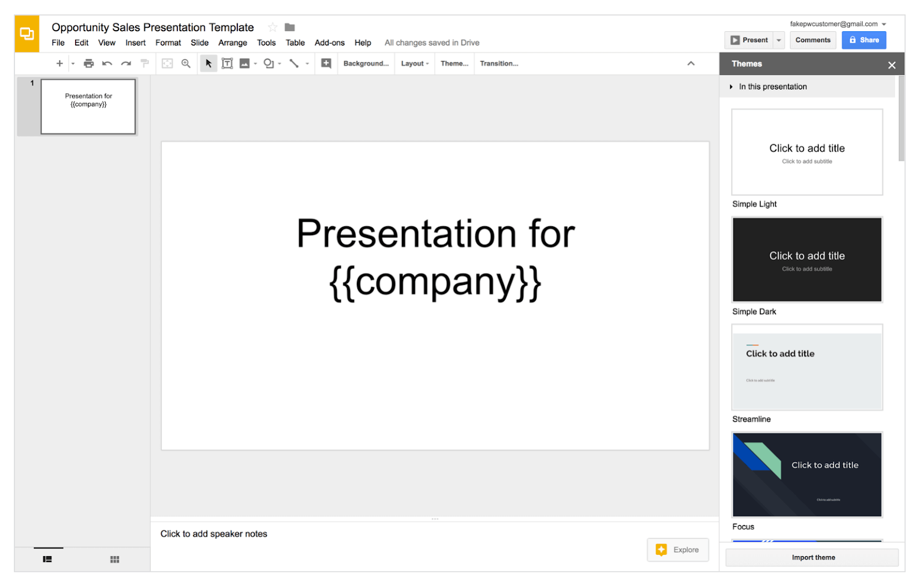Open the Explore button
924x585 pixels.
[678, 550]
